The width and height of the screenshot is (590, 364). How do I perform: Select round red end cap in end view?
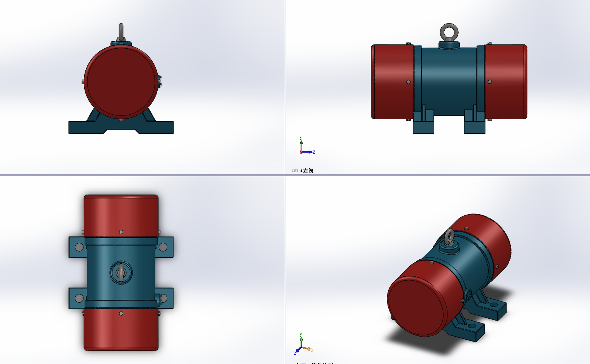coord(121,82)
